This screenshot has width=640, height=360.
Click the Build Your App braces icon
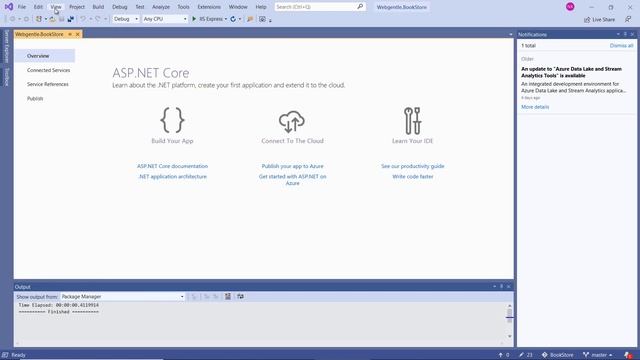(172, 120)
